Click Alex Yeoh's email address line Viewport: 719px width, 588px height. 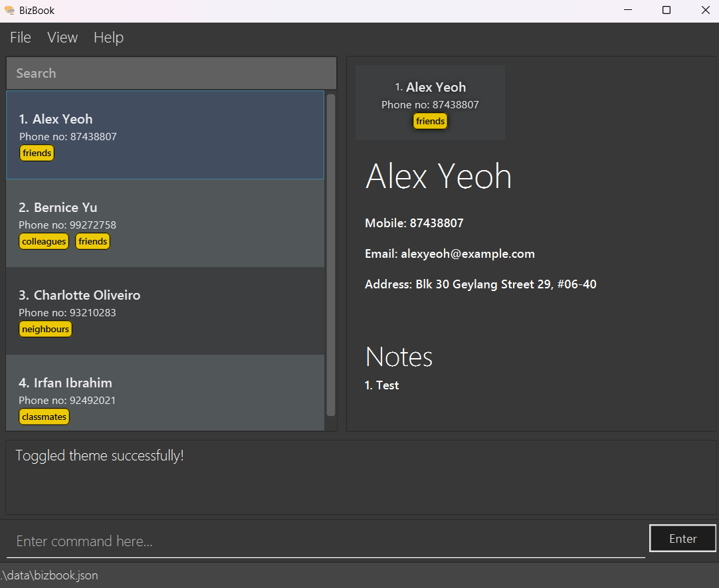450,254
